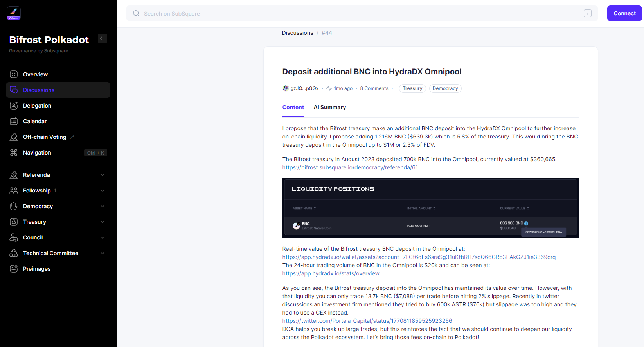Switch to the AI Summary tab
Screen dimensions: 644x347
click(330, 107)
